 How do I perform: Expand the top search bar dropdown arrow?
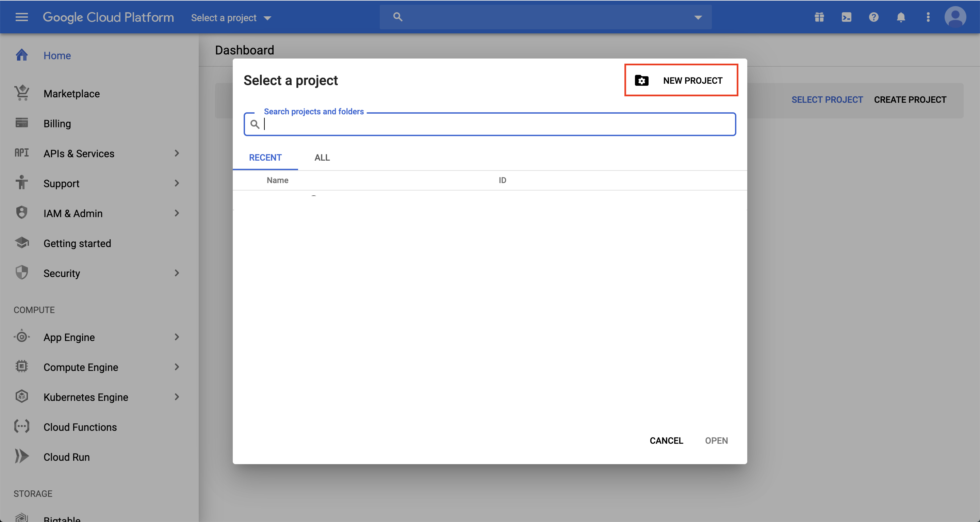click(698, 17)
